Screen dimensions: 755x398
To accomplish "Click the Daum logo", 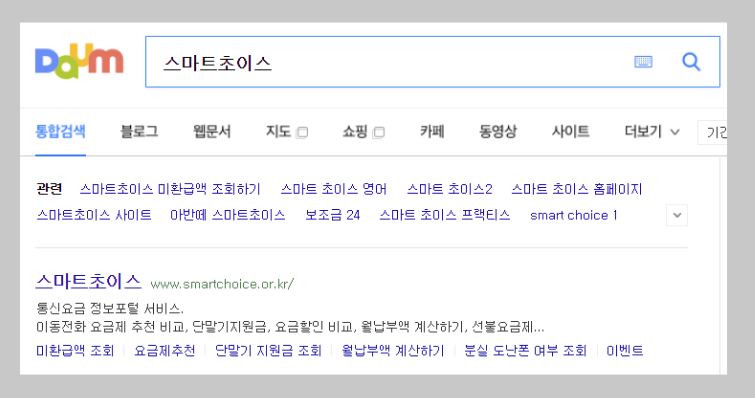I will [x=79, y=61].
